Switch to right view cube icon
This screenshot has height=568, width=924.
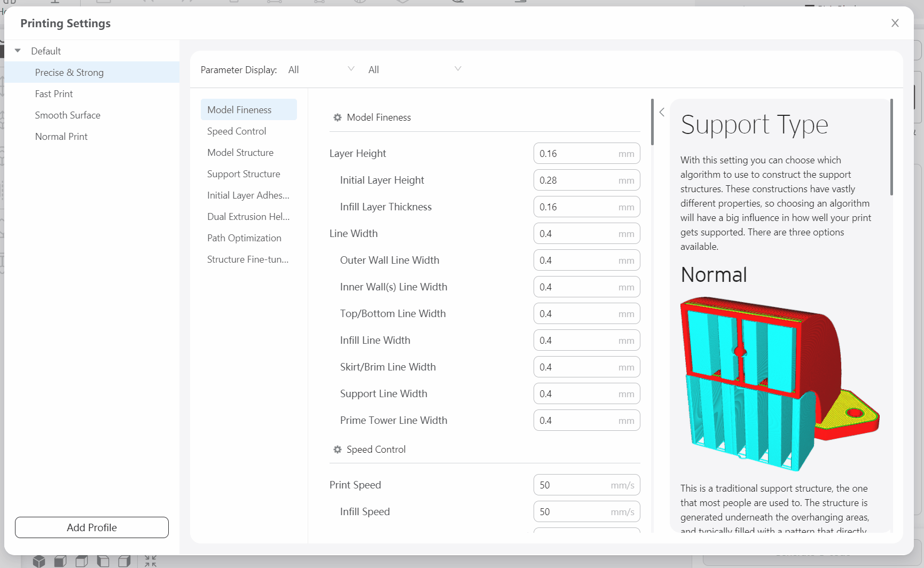click(x=124, y=561)
